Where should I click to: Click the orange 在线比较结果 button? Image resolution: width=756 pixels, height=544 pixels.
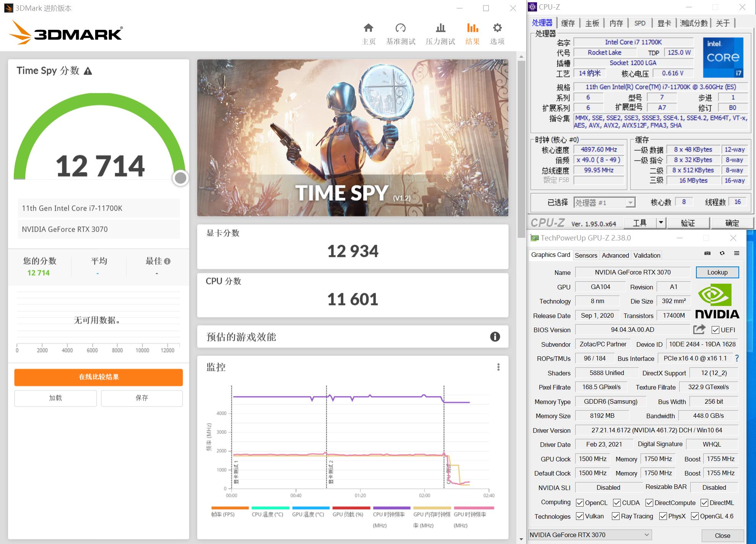tap(99, 377)
